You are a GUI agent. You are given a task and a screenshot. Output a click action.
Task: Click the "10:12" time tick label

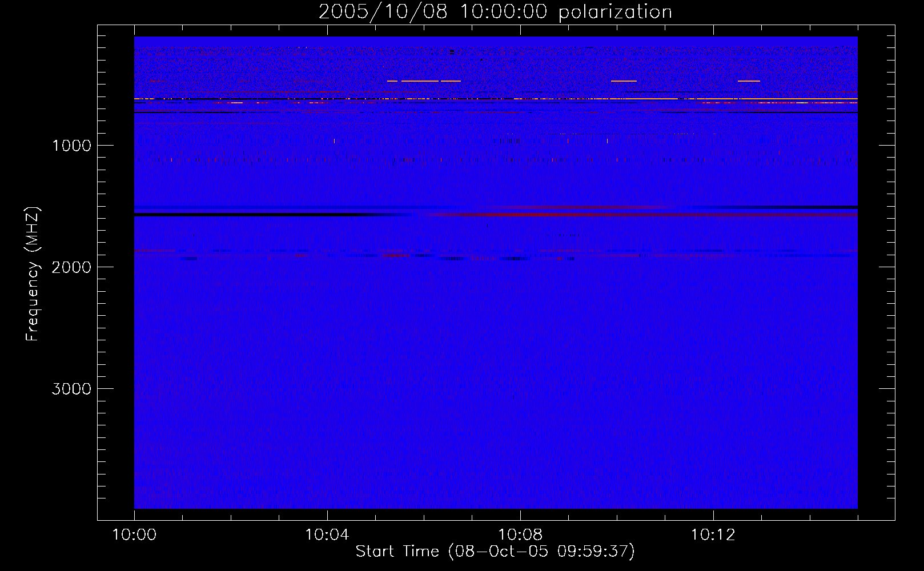point(713,535)
